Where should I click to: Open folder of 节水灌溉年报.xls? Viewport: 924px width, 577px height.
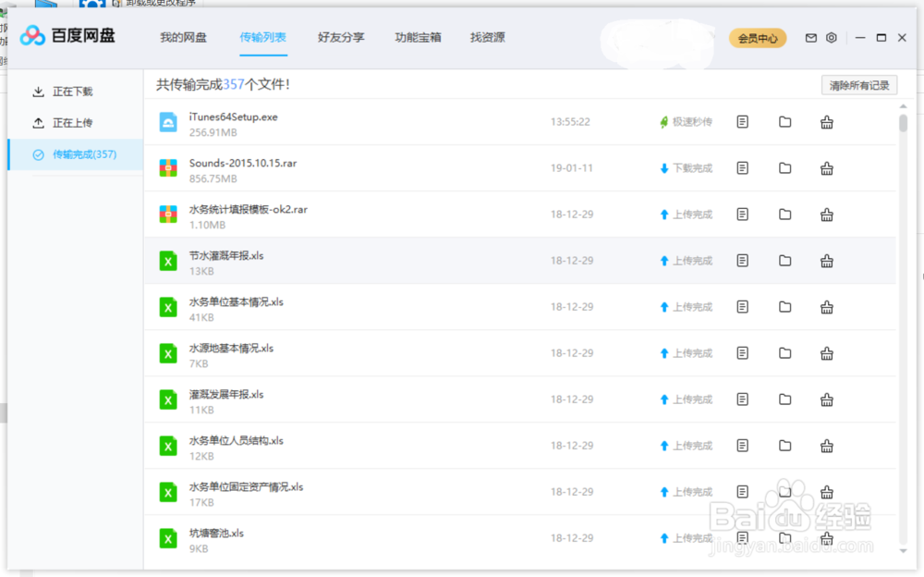click(x=784, y=260)
